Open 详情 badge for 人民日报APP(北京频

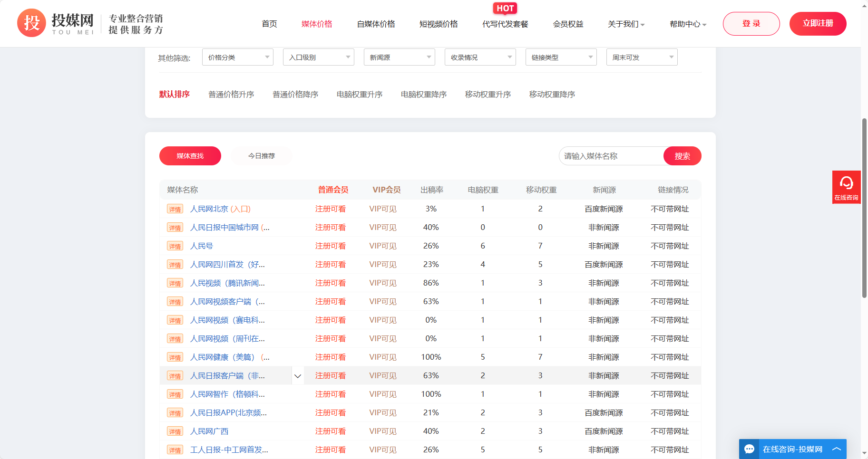[175, 413]
